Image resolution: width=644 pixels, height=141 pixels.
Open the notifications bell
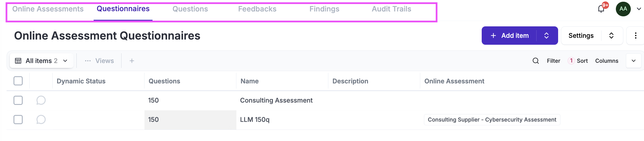tap(601, 9)
